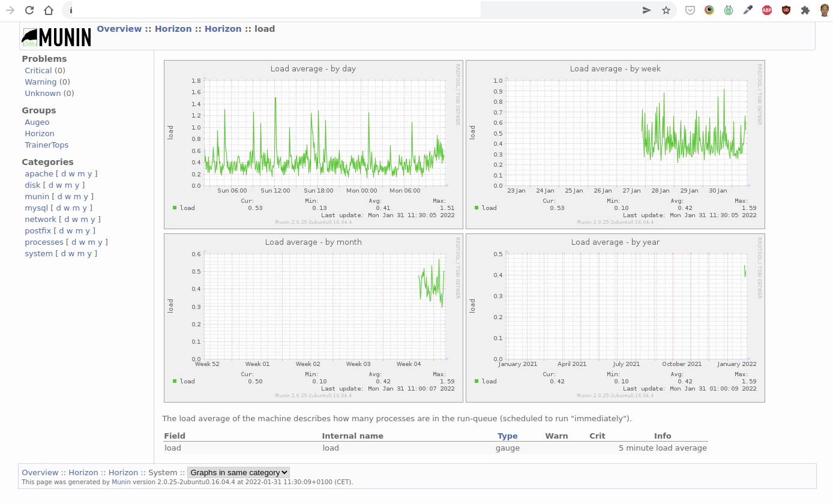833x504 pixels.
Task: Open the Critical problems link
Action: [38, 71]
